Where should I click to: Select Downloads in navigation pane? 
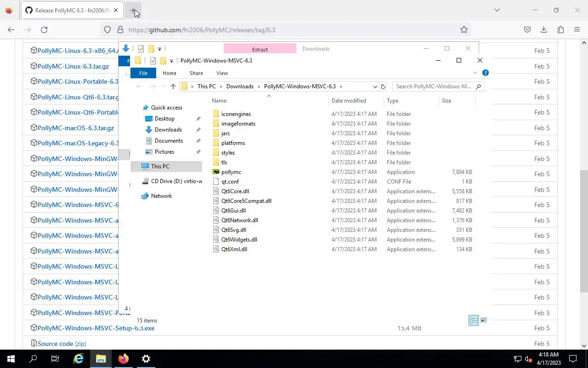(x=168, y=130)
